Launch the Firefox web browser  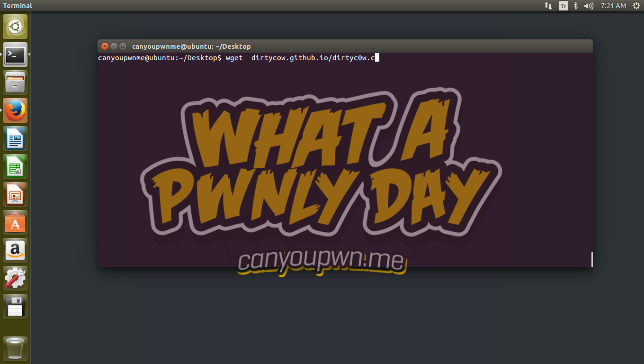(x=15, y=111)
